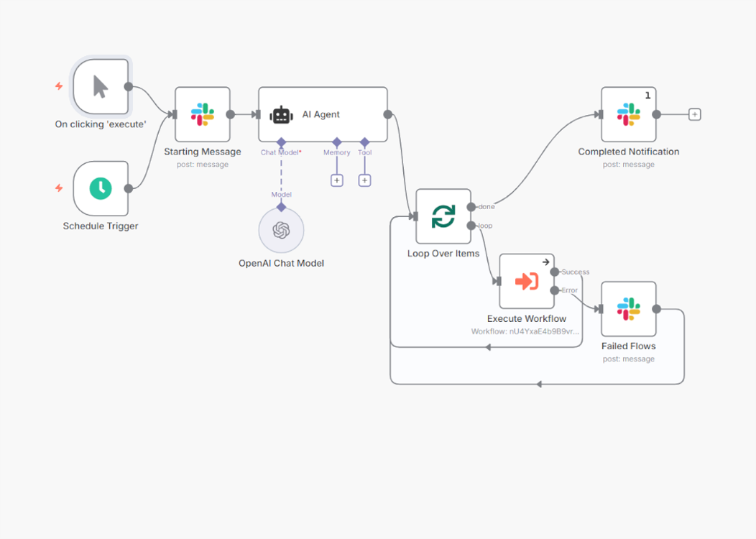This screenshot has width=756, height=539.
Task: Click the Starting Message output connector dot
Action: point(231,114)
